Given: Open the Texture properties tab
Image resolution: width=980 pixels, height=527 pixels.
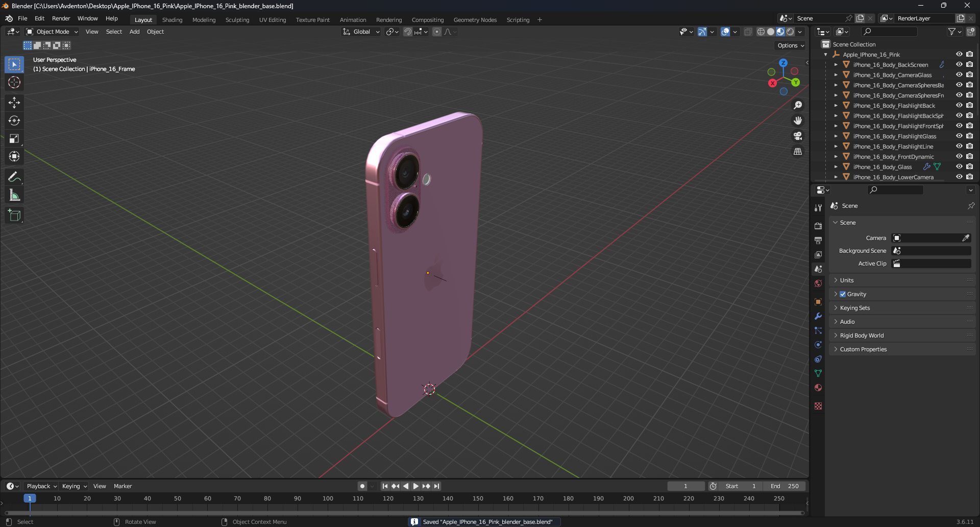Looking at the screenshot, I should (x=818, y=406).
